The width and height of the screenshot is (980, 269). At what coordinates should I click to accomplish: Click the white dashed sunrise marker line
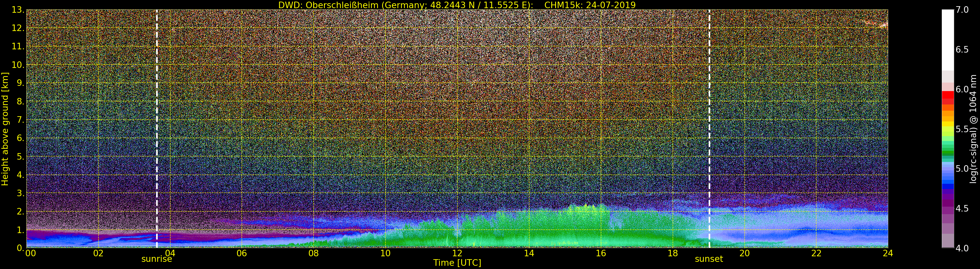click(x=156, y=129)
